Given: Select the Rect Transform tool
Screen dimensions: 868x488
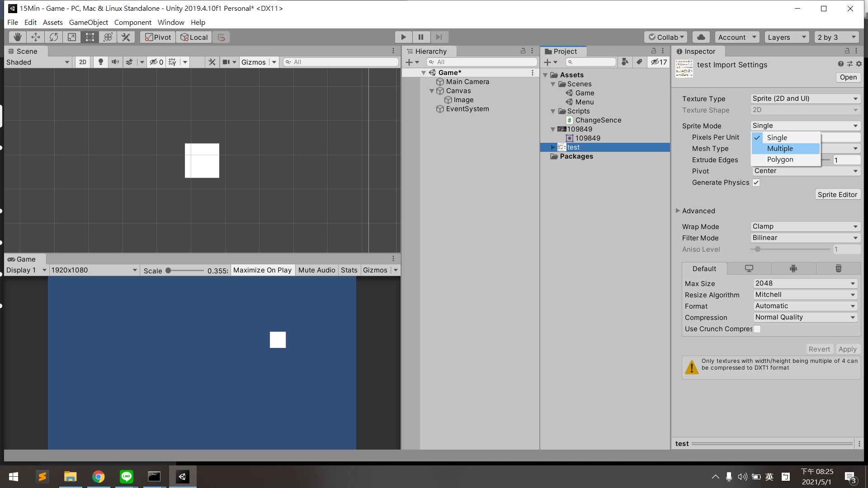Looking at the screenshot, I should point(90,37).
